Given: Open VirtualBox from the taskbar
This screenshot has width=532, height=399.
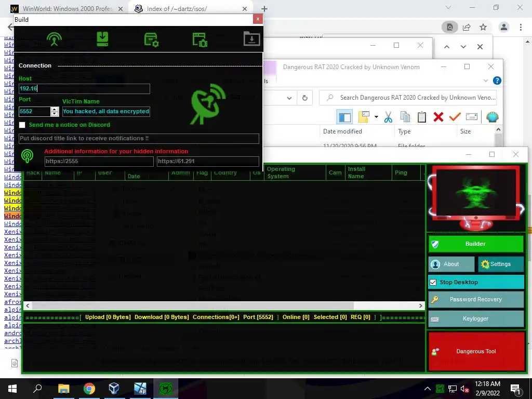Looking at the screenshot, I should click(x=114, y=389).
